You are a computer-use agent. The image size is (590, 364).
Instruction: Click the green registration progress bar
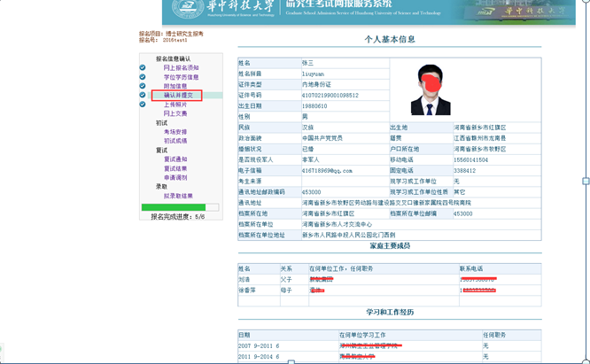point(174,207)
